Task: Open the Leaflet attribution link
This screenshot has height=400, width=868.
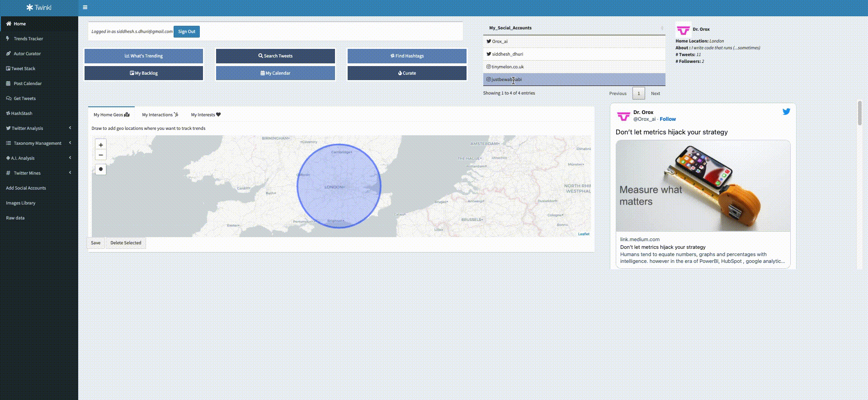Action: point(584,234)
